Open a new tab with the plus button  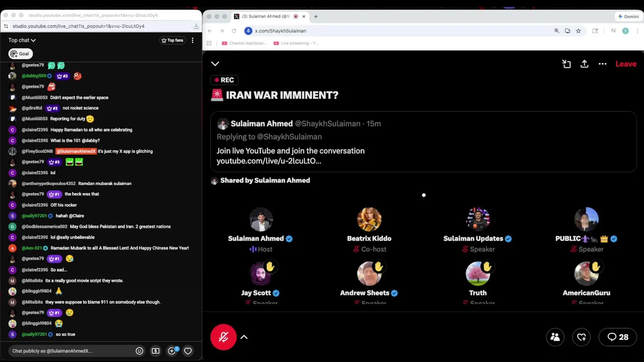316,17
